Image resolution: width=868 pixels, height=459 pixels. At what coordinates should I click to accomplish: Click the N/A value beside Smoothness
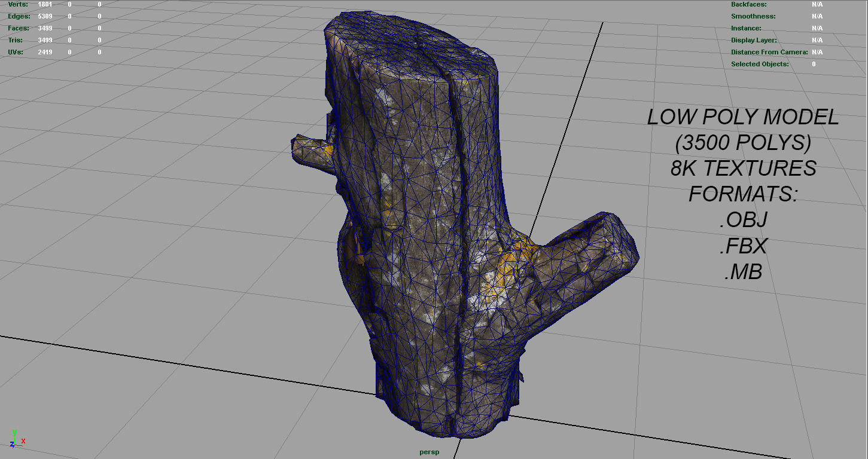817,16
